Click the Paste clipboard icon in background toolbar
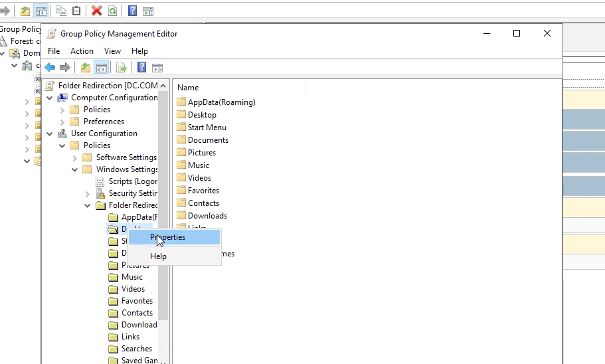Image resolution: width=605 pixels, height=364 pixels. point(76,11)
